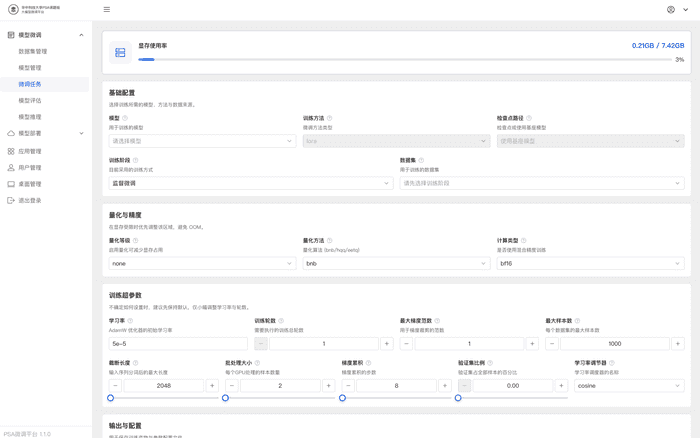Increase 最大样本数 with its plus button
Viewport: 700px width, 438px height.
coord(677,344)
